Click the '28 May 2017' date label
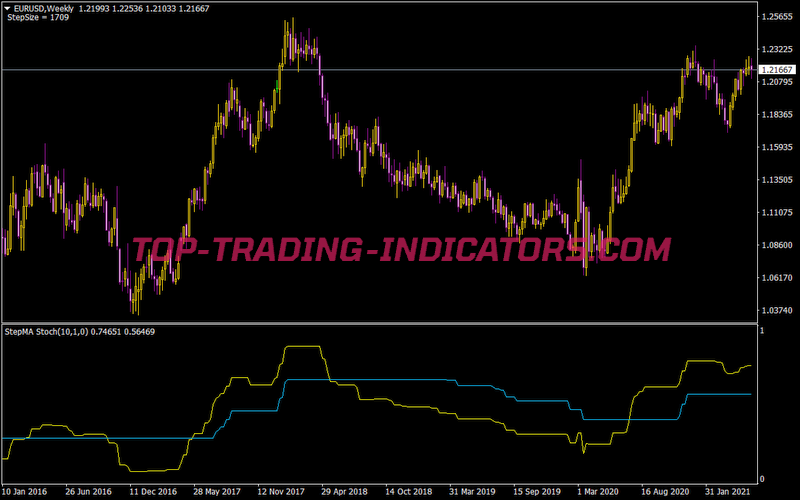Image resolution: width=800 pixels, height=500 pixels. [217, 492]
